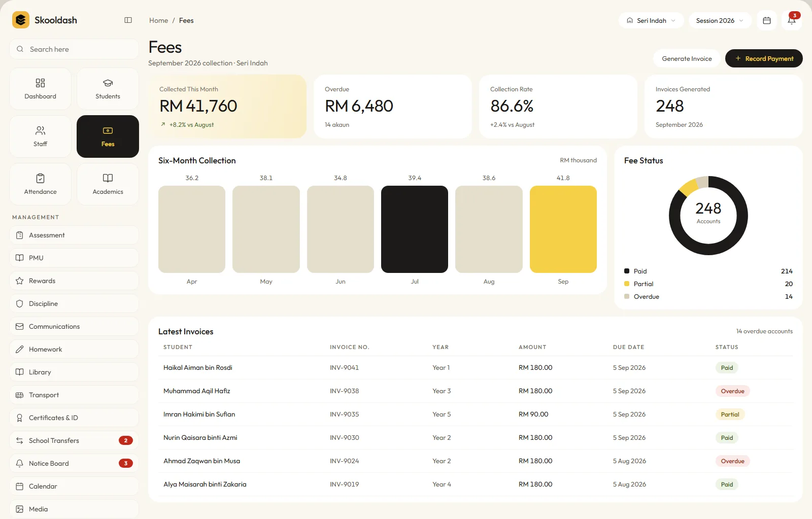Click the Paid legend entry
812x519 pixels.
pos(708,271)
